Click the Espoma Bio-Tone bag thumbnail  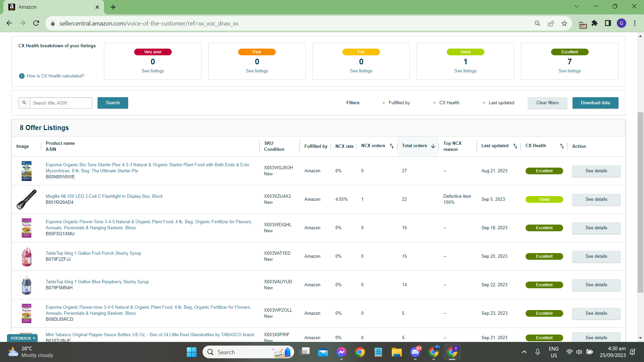click(26, 171)
